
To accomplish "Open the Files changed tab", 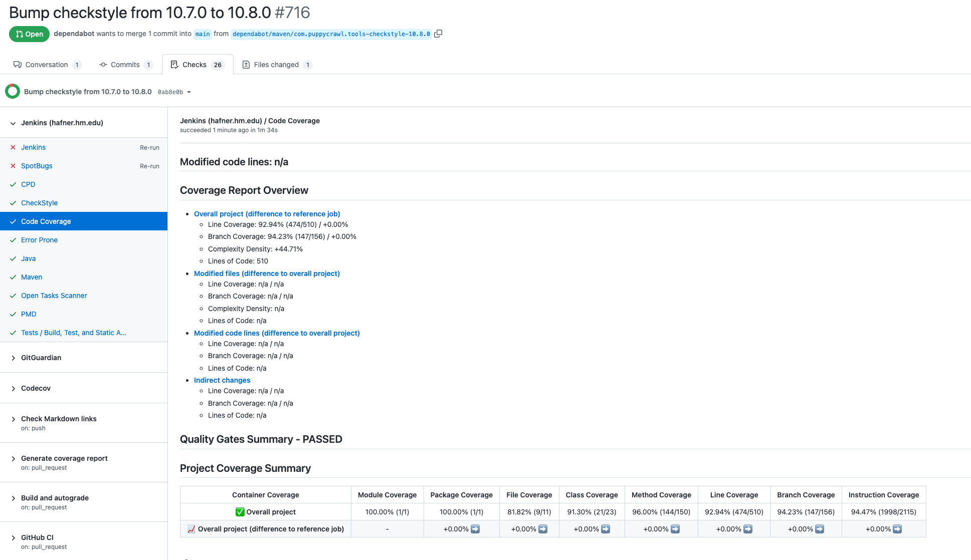I will tap(277, 65).
